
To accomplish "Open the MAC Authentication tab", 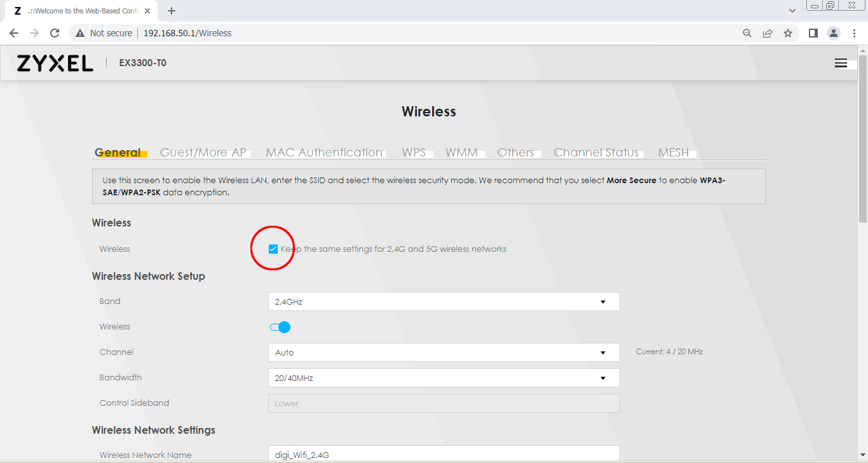I will [x=324, y=153].
